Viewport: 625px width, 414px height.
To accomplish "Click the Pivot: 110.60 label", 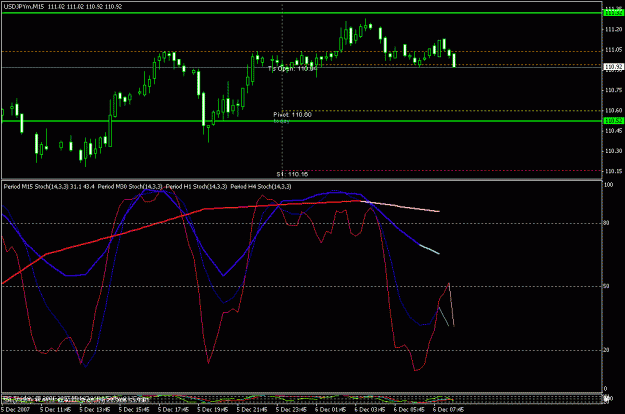I will [x=292, y=115].
